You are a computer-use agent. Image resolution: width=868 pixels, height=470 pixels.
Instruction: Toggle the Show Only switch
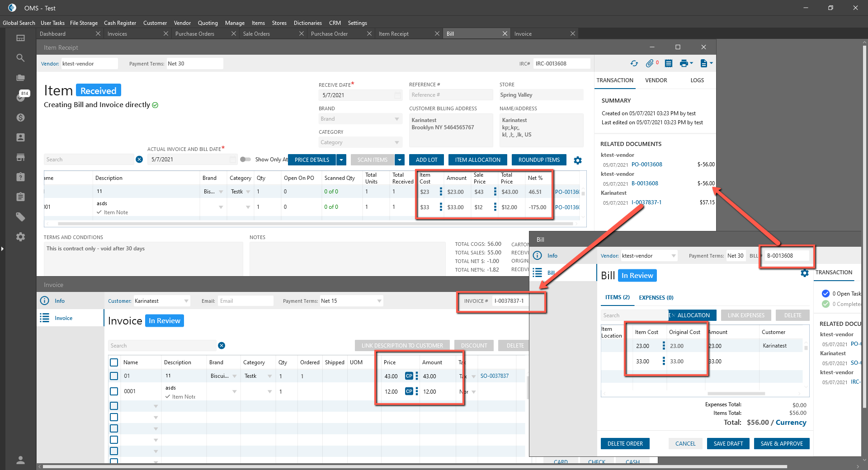point(245,160)
